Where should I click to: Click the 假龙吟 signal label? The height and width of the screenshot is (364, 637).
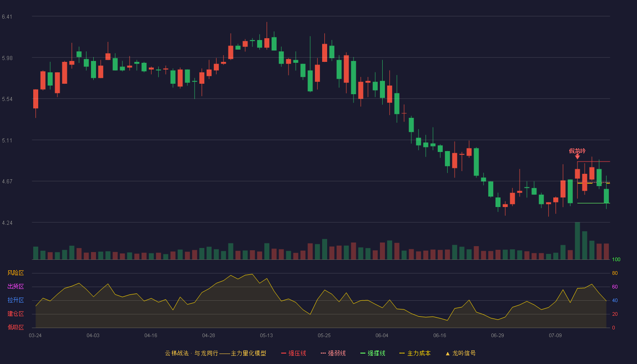(577, 151)
